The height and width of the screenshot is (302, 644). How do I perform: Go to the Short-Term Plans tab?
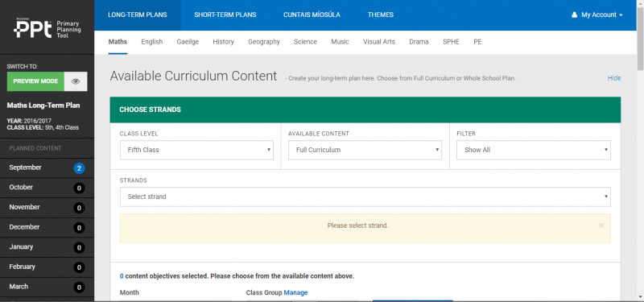(x=225, y=14)
